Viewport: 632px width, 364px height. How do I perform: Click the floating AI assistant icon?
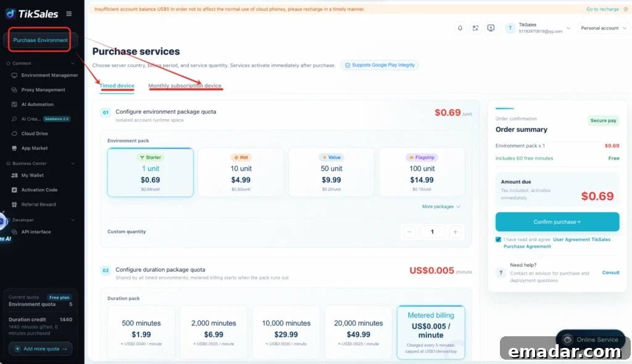click(4, 221)
